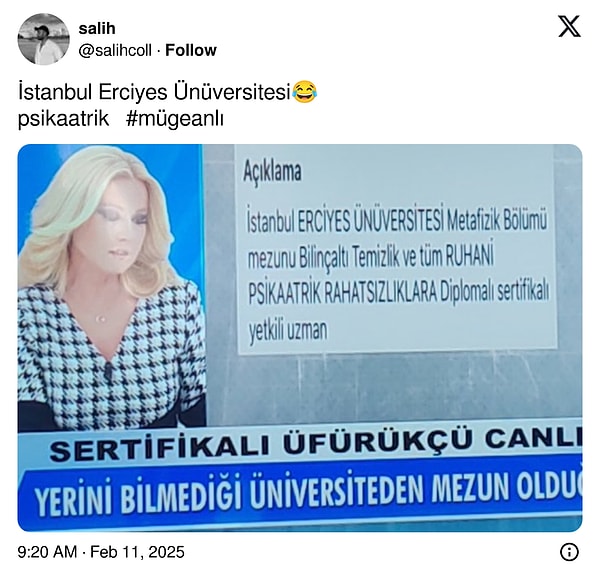Click the gray wall area below the white note

click(x=394, y=386)
